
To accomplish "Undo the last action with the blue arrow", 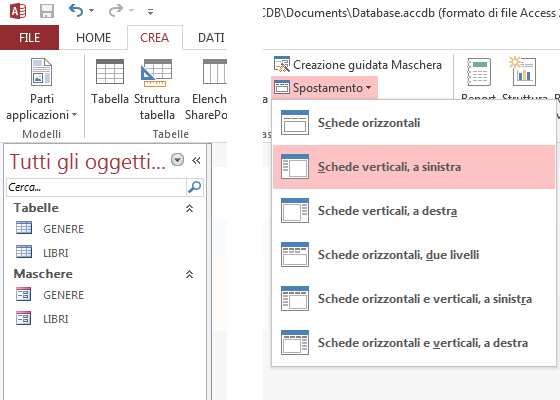I will click(x=76, y=11).
